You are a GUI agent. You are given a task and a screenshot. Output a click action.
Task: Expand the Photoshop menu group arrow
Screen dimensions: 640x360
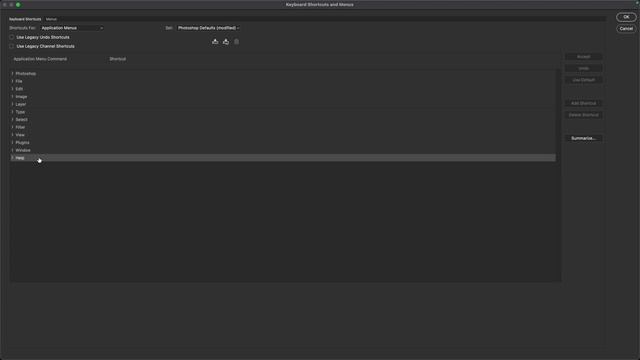click(12, 73)
